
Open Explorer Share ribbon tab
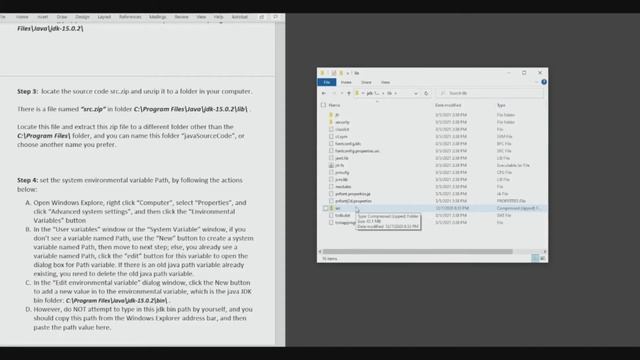[x=366, y=82]
